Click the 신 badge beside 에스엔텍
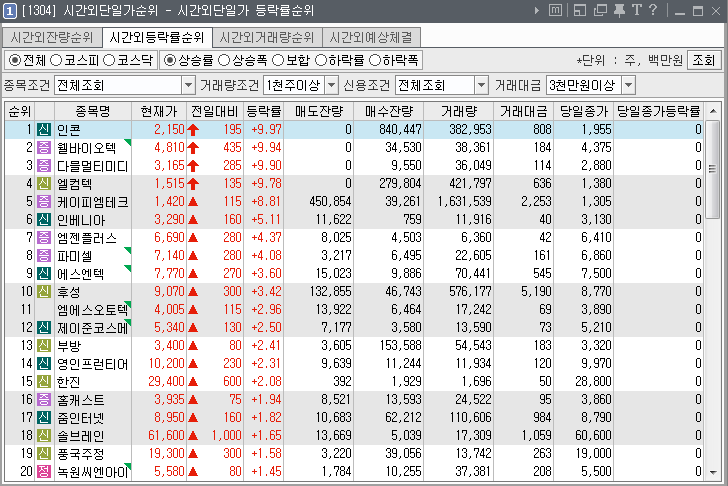 click(x=44, y=274)
